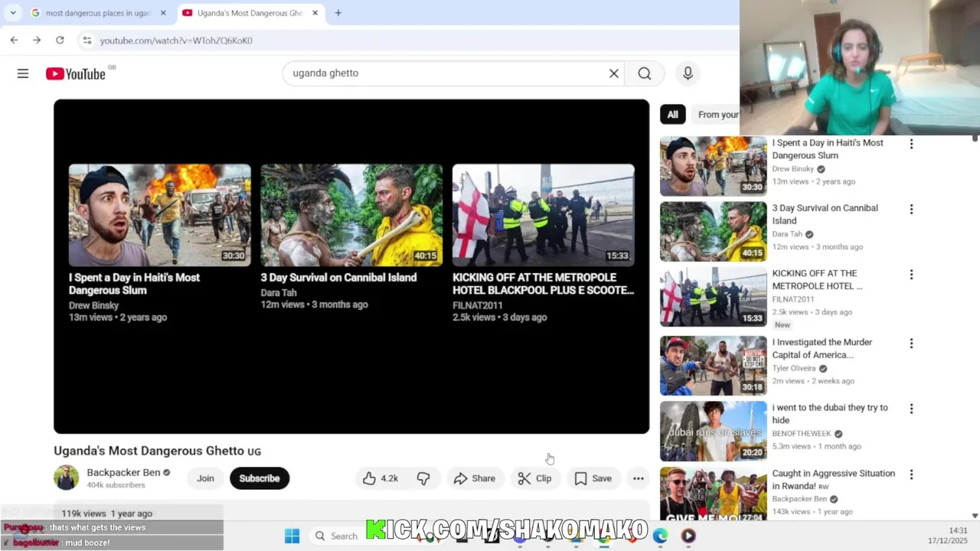Open a new browser tab

(x=338, y=13)
